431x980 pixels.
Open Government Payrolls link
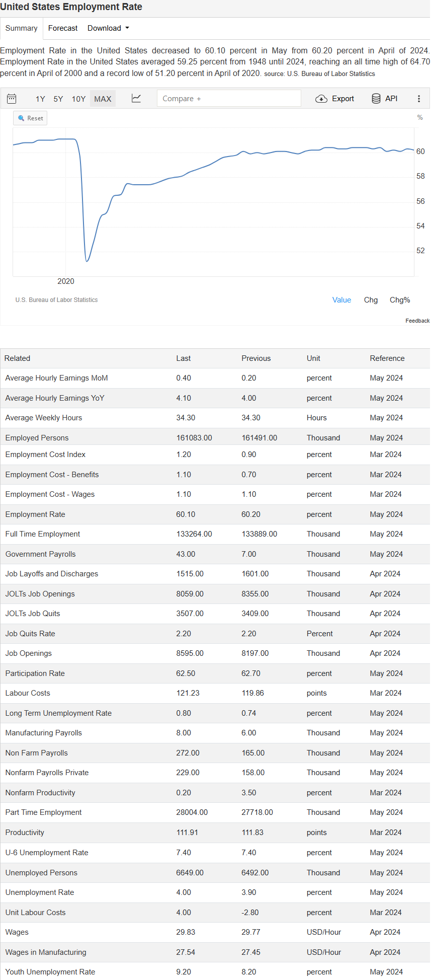tap(40, 554)
